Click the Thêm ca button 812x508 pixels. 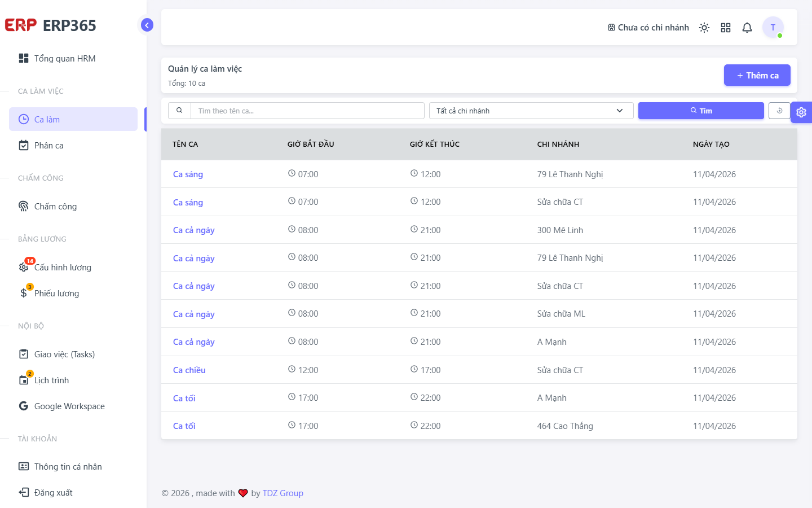pos(757,75)
